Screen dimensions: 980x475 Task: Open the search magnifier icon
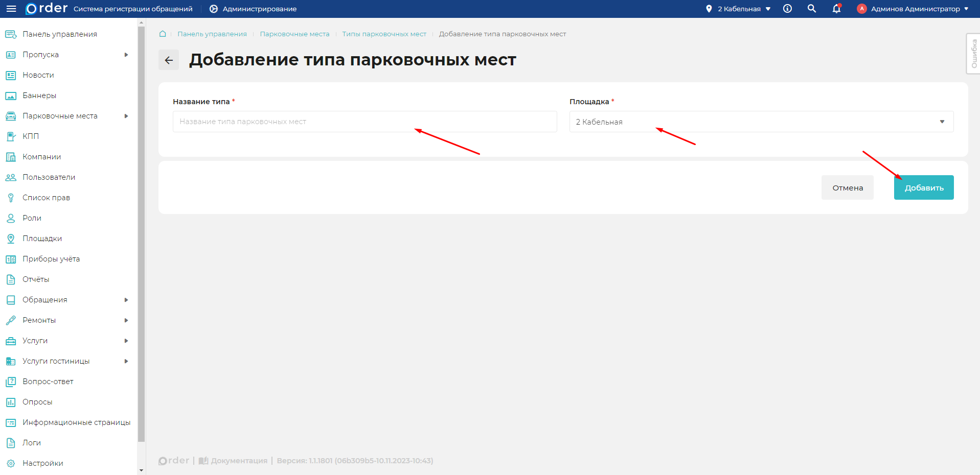[x=811, y=9]
